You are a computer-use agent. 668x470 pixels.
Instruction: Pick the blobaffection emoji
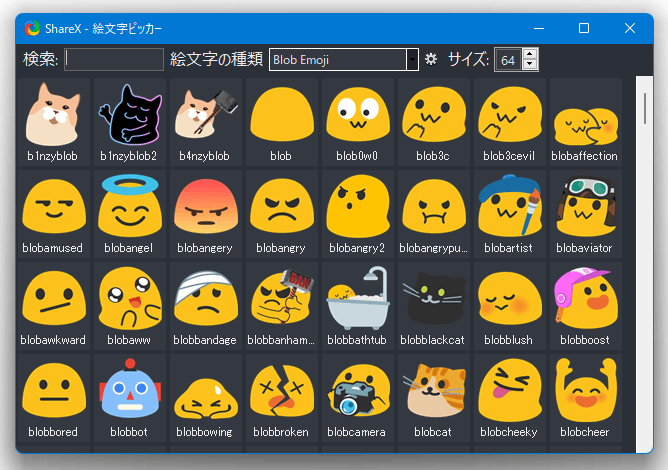(x=586, y=121)
